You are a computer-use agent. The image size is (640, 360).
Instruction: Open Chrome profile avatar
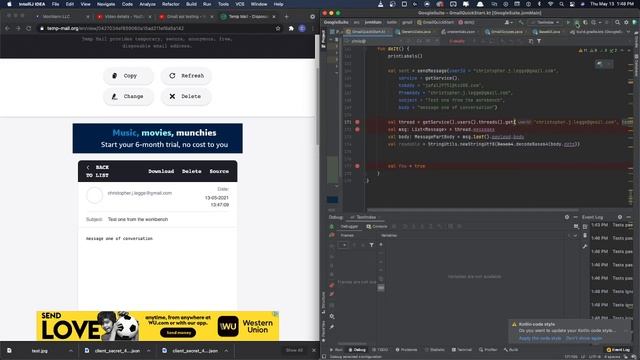point(302,29)
